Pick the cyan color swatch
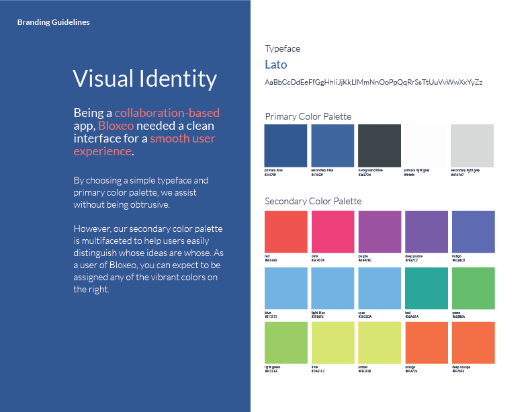 (380, 288)
